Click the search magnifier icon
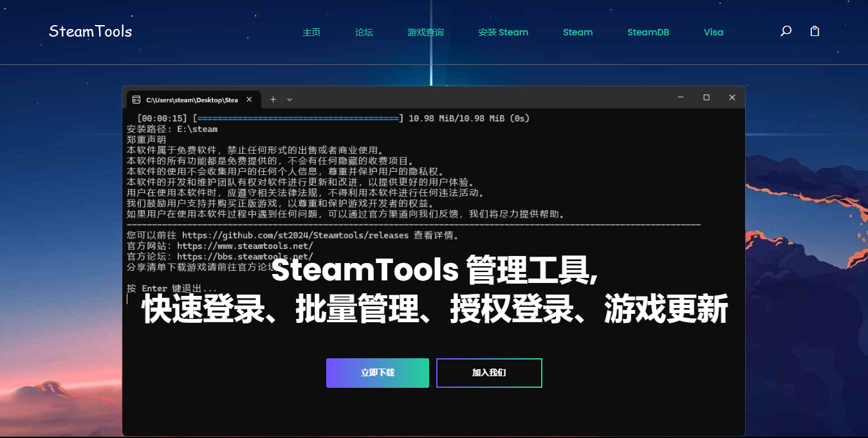The width and height of the screenshot is (868, 438). click(x=786, y=32)
